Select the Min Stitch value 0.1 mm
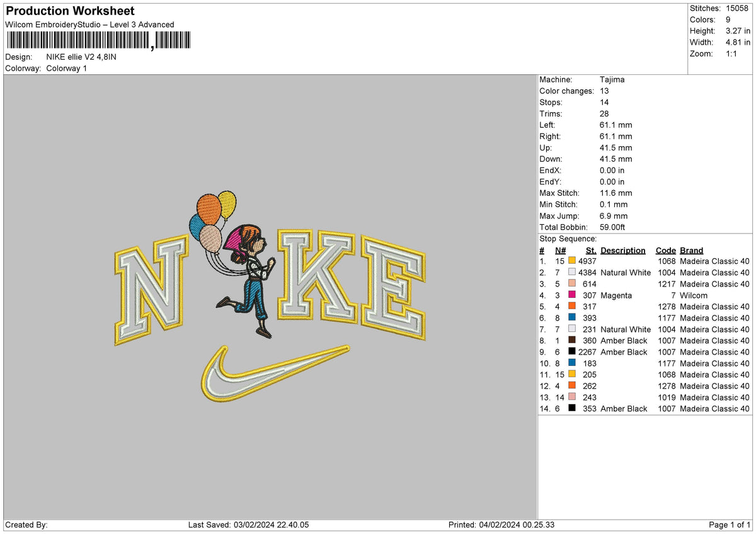 click(614, 205)
